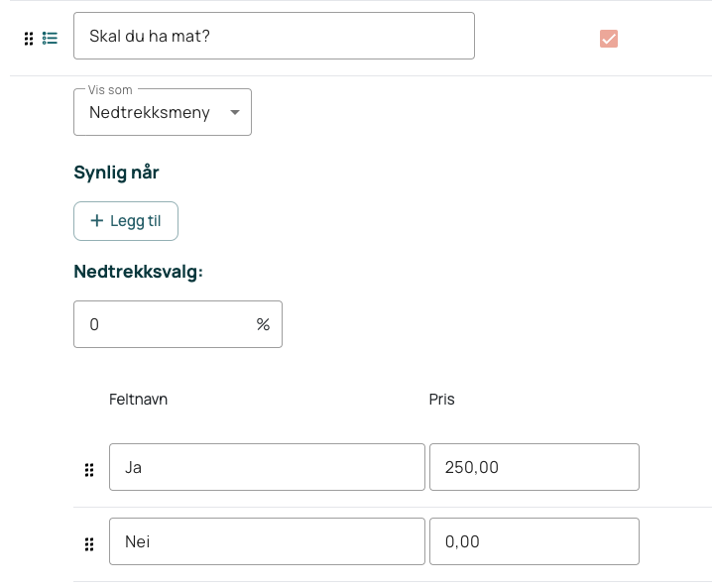Image resolution: width=712 pixels, height=588 pixels.
Task: Click the percentage field showing 0
Action: point(178,324)
